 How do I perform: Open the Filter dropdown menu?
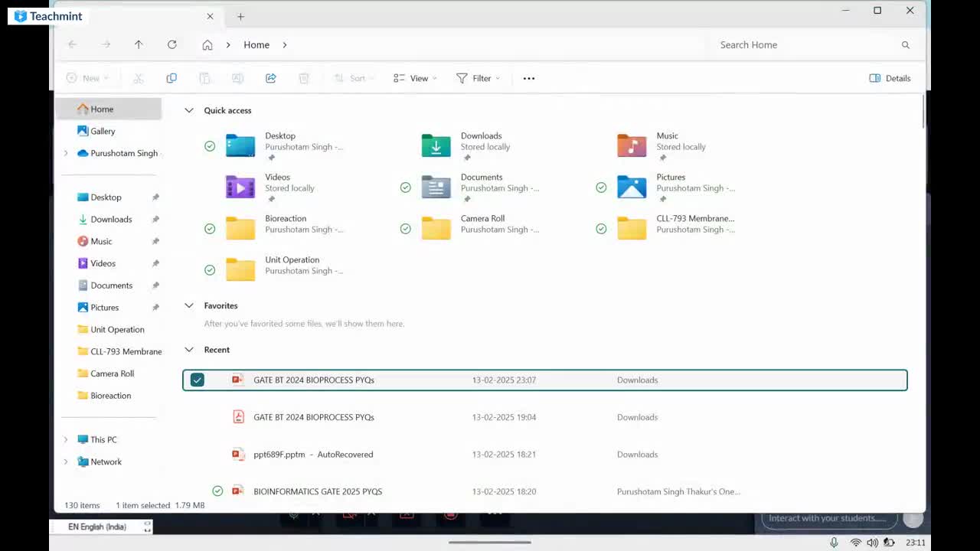pos(478,78)
